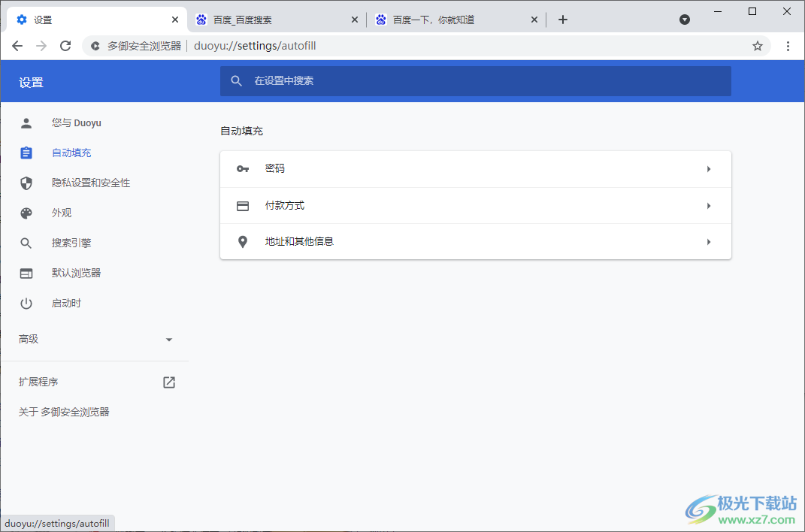Click the 设置 title in the blue header

click(x=31, y=82)
